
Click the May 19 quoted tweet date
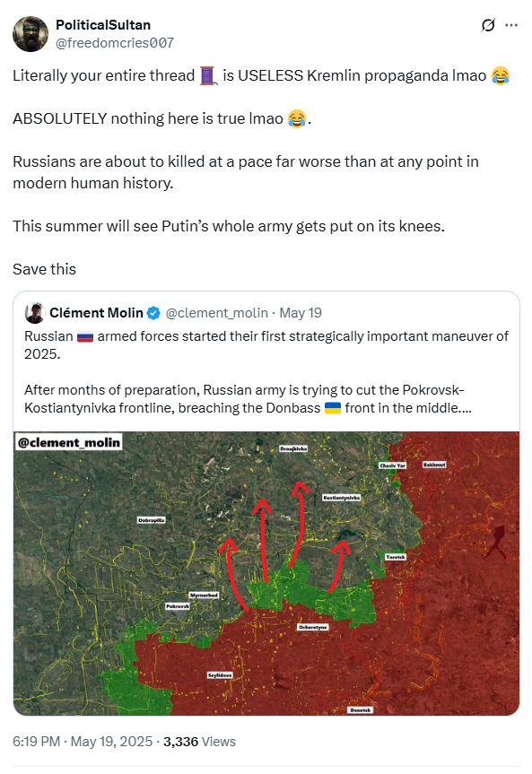[x=301, y=313]
